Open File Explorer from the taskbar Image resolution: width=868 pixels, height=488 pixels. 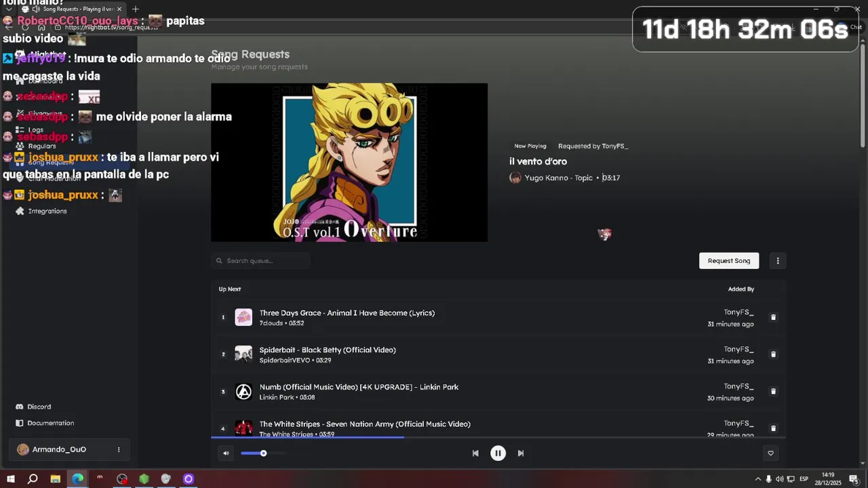(x=56, y=479)
